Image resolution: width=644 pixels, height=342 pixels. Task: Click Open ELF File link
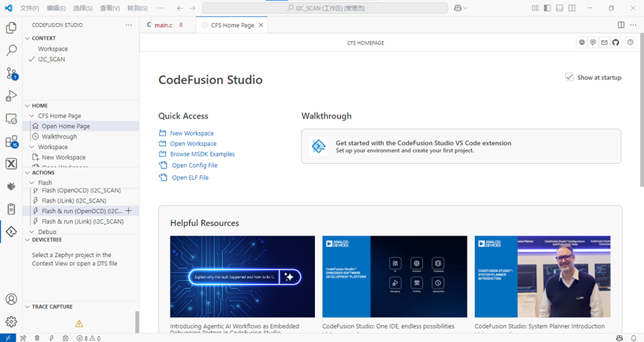click(x=190, y=177)
